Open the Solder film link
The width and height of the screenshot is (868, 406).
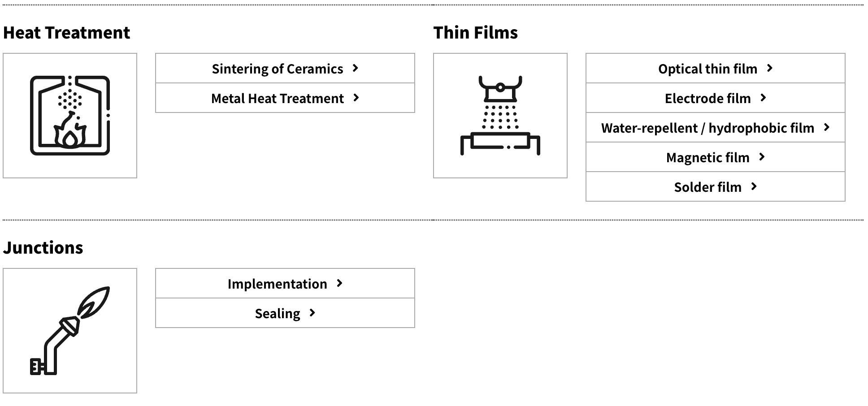coord(707,187)
